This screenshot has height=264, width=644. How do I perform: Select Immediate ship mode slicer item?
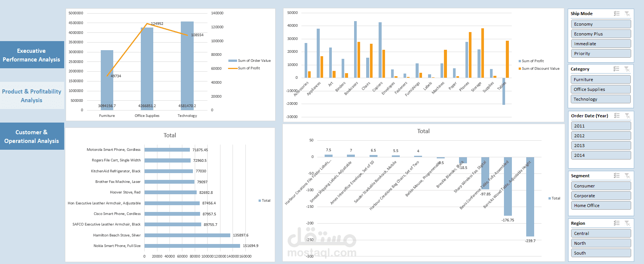tap(601, 44)
